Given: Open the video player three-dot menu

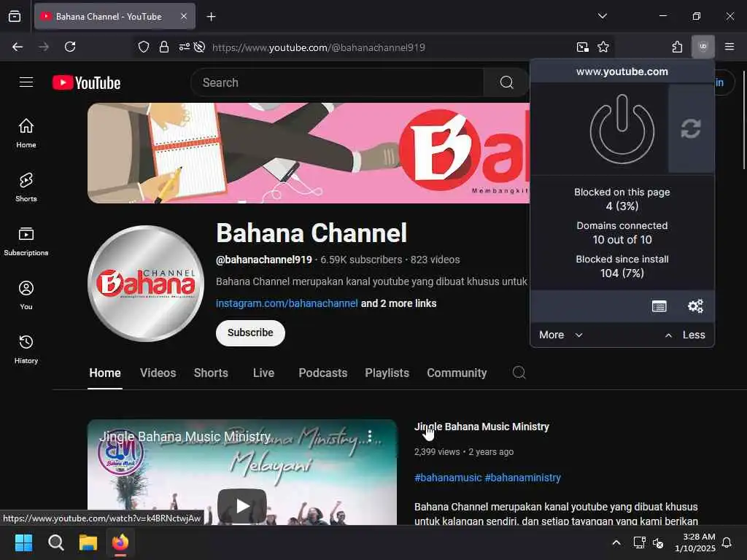Looking at the screenshot, I should 370,436.
